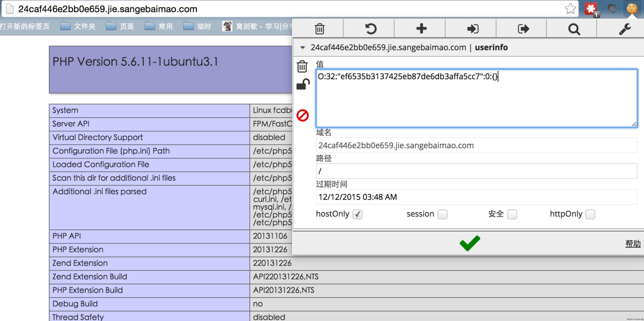The height and width of the screenshot is (321, 644).
Task: Click the reset cookies undo icon
Action: click(x=371, y=29)
